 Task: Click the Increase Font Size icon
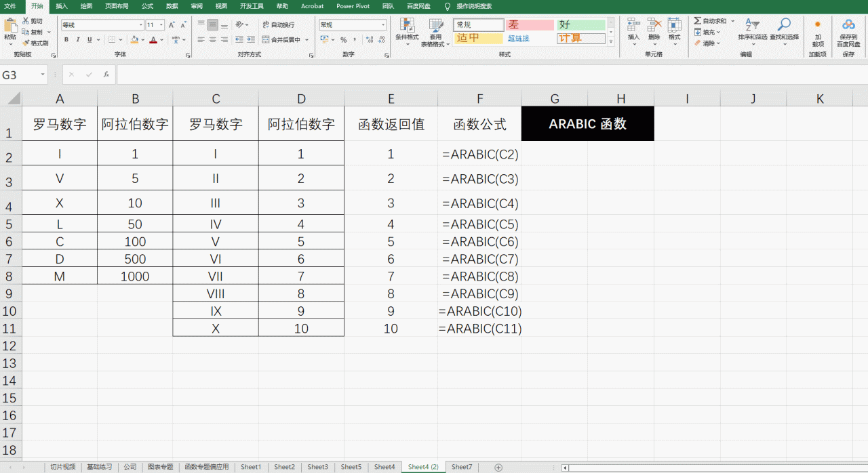172,25
